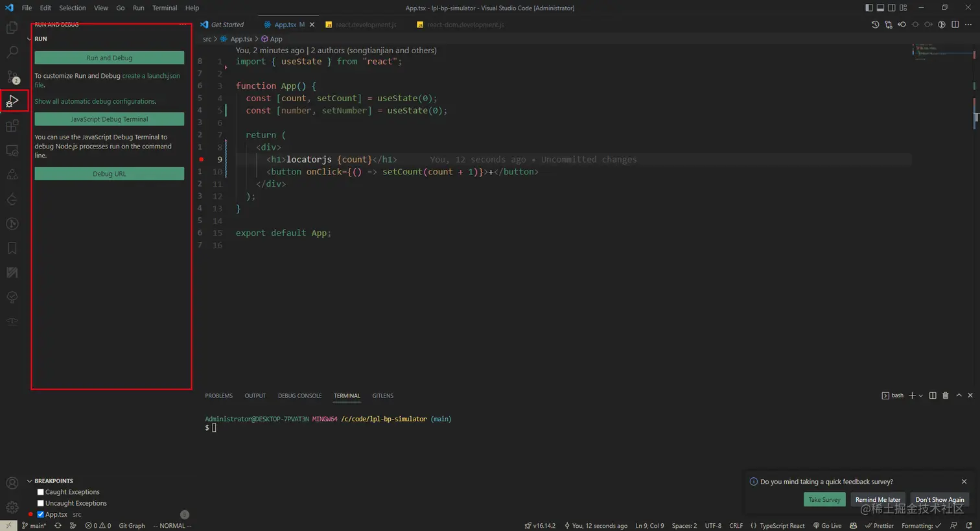The width and height of the screenshot is (980, 531).
Task: Open the File menu
Action: click(x=27, y=8)
